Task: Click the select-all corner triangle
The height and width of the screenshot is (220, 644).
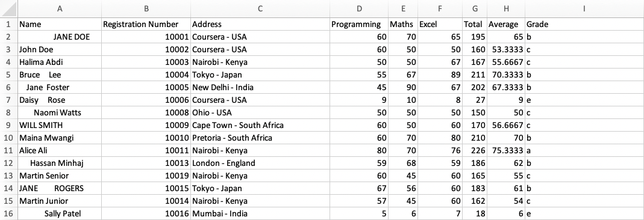Action: point(9,8)
